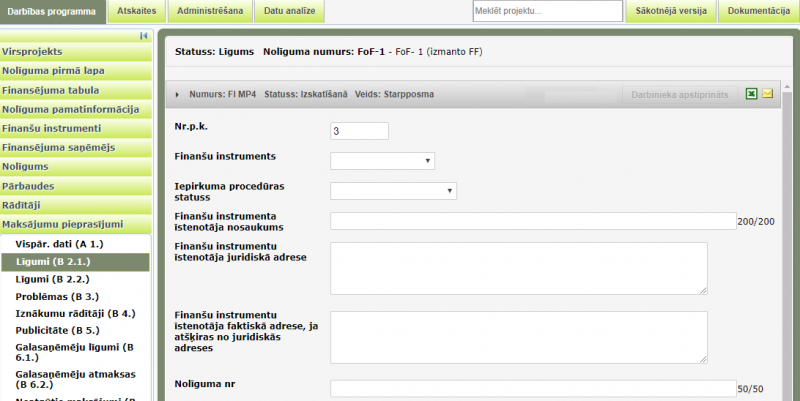800x401 pixels.
Task: Click the Finanšu instrumenta īstenotāja nosaukums field
Action: click(x=532, y=221)
